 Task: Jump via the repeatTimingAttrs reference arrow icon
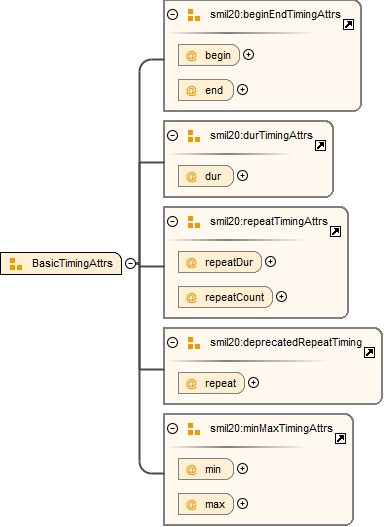[x=335, y=232]
